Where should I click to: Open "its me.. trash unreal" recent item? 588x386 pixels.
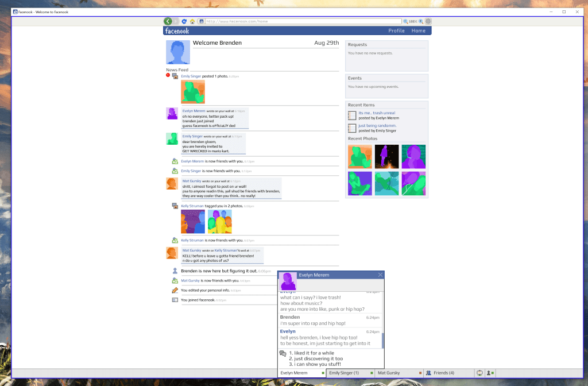(x=377, y=113)
